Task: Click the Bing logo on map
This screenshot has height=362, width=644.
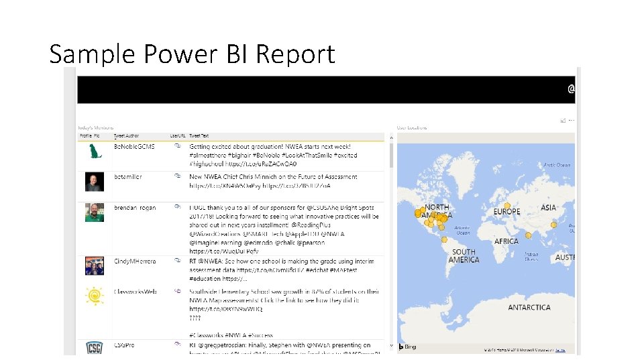Action: (407, 347)
